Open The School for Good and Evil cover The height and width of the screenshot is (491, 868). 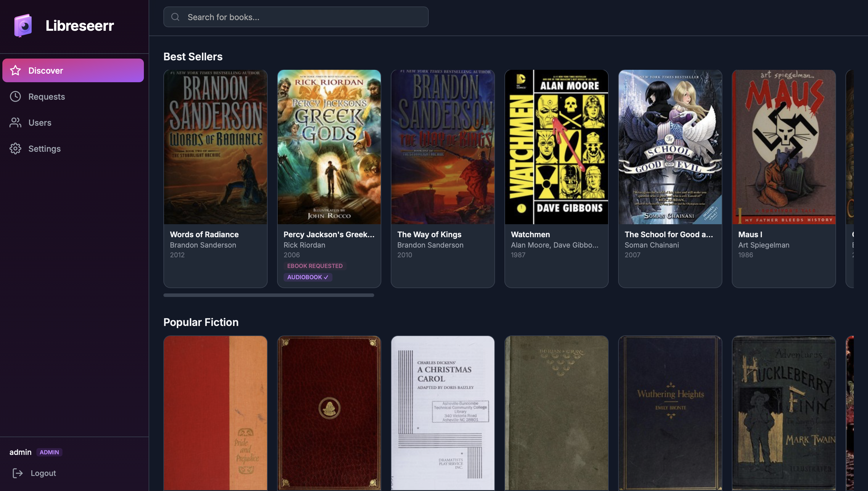click(x=670, y=147)
